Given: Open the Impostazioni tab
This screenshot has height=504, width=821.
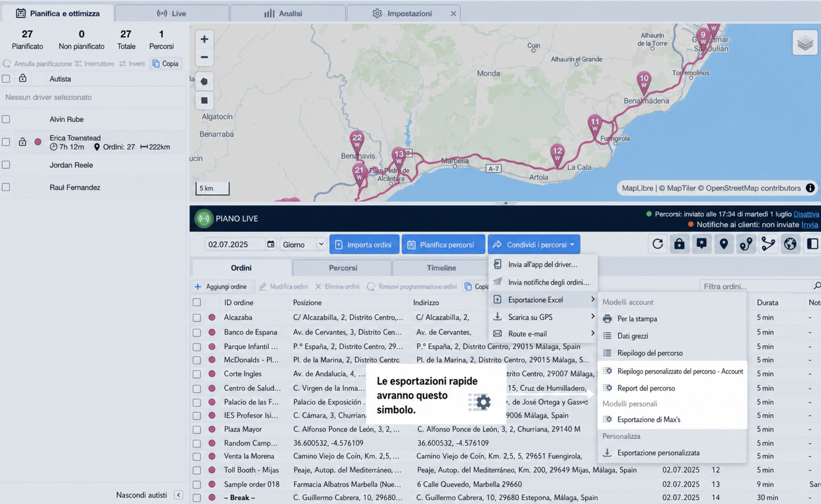Looking at the screenshot, I should coord(404,13).
